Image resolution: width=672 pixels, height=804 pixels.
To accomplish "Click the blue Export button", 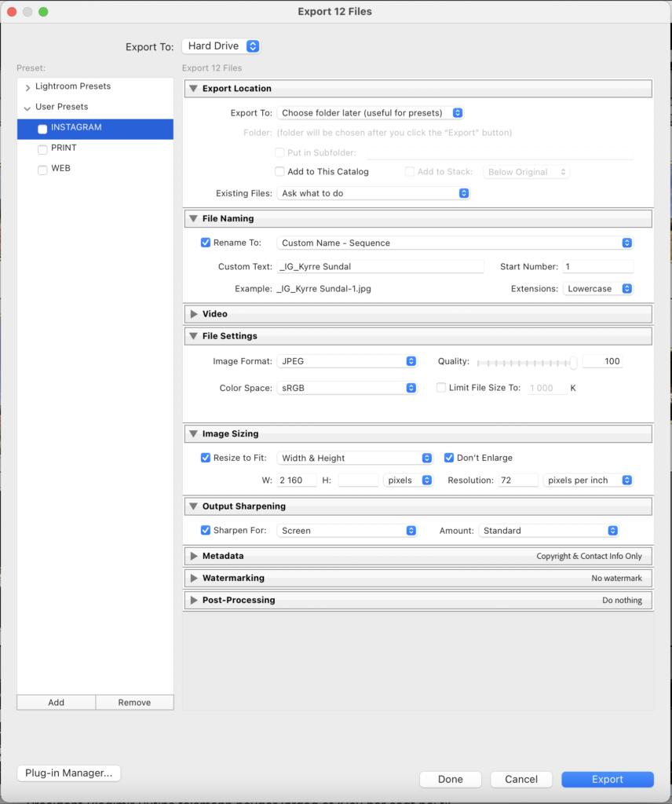I will [x=607, y=779].
